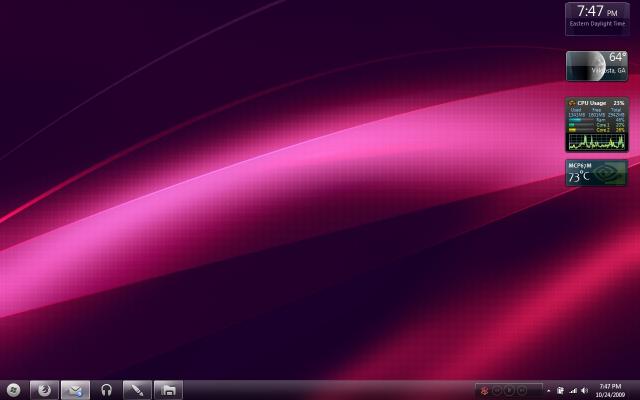Viewport: 640px width, 400px height.
Task: Open the Action Center flag tray icon
Action: pos(560,391)
